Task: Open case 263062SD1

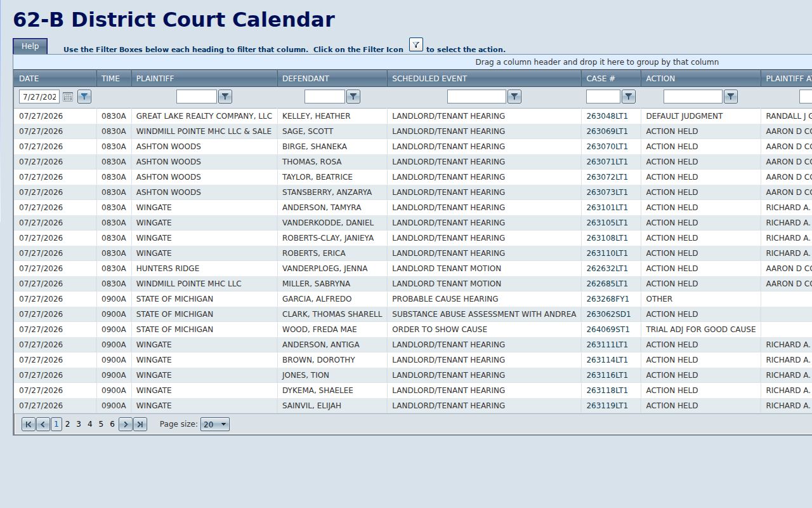Action: click(609, 314)
